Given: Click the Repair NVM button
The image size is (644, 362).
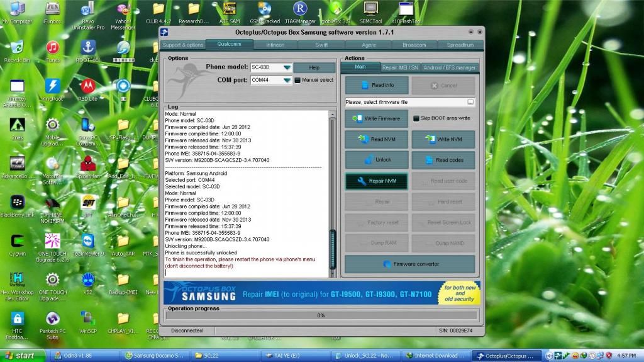Looking at the screenshot, I should tap(377, 181).
